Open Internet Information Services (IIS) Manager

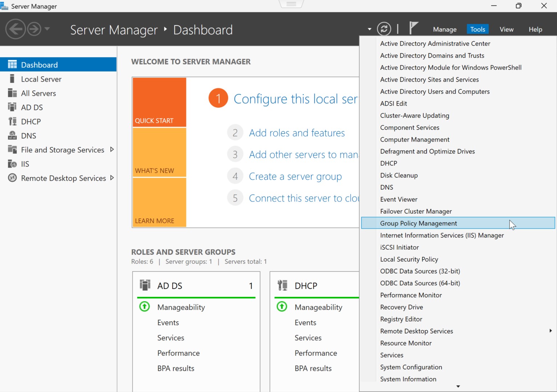click(x=458, y=235)
